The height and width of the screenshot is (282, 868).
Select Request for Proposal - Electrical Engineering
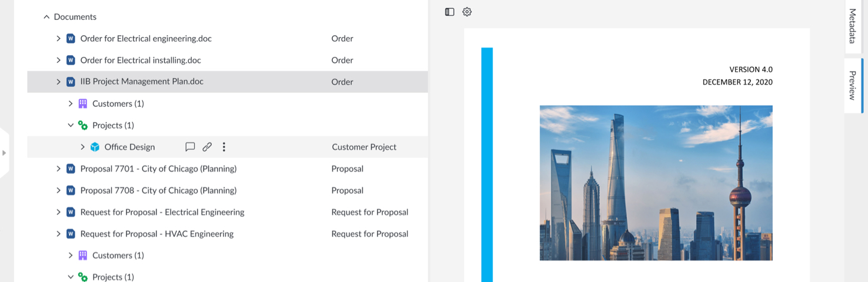point(162,212)
